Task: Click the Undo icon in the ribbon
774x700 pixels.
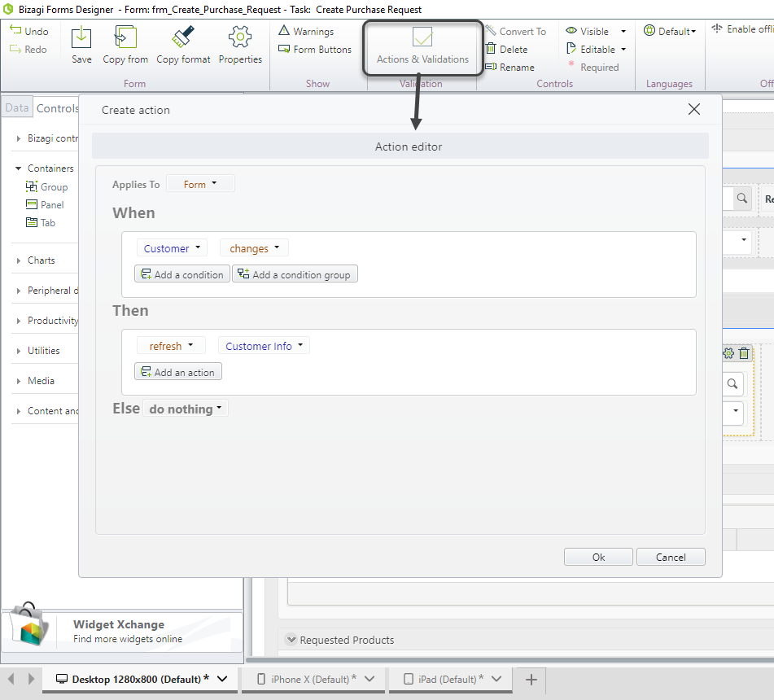Action: (x=15, y=31)
